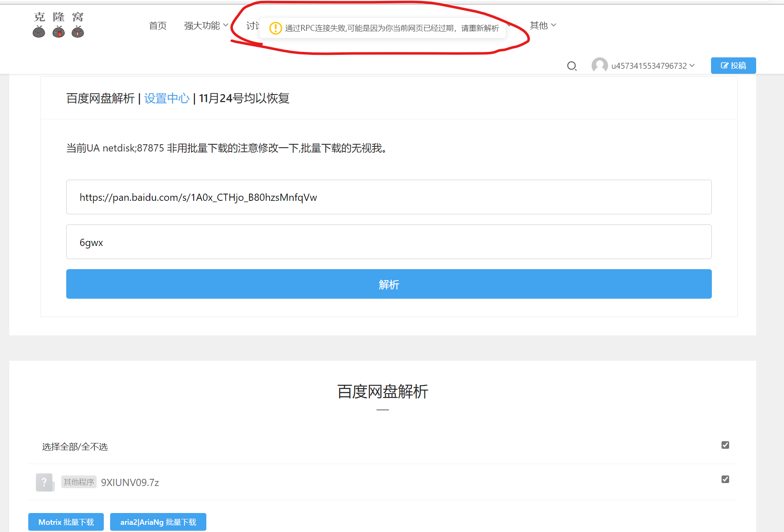The image size is (784, 532).
Task: Click the blue 解析 button
Action: click(x=389, y=284)
